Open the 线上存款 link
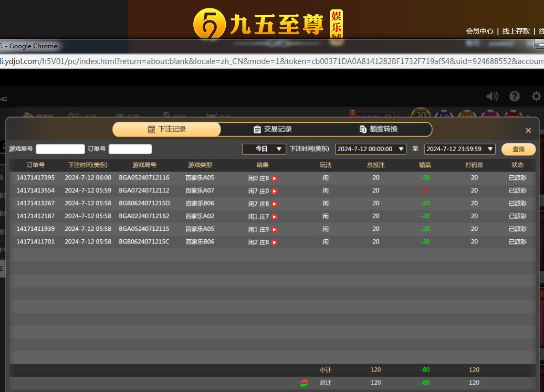The height and width of the screenshot is (392, 544). 516,31
